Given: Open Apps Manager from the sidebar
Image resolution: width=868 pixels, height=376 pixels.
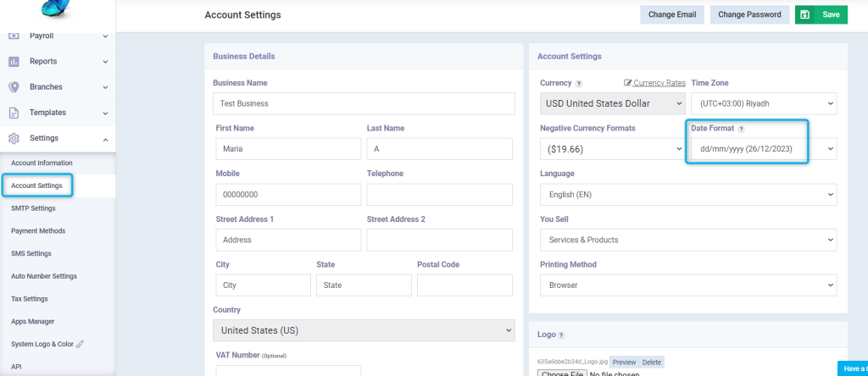Looking at the screenshot, I should 33,321.
